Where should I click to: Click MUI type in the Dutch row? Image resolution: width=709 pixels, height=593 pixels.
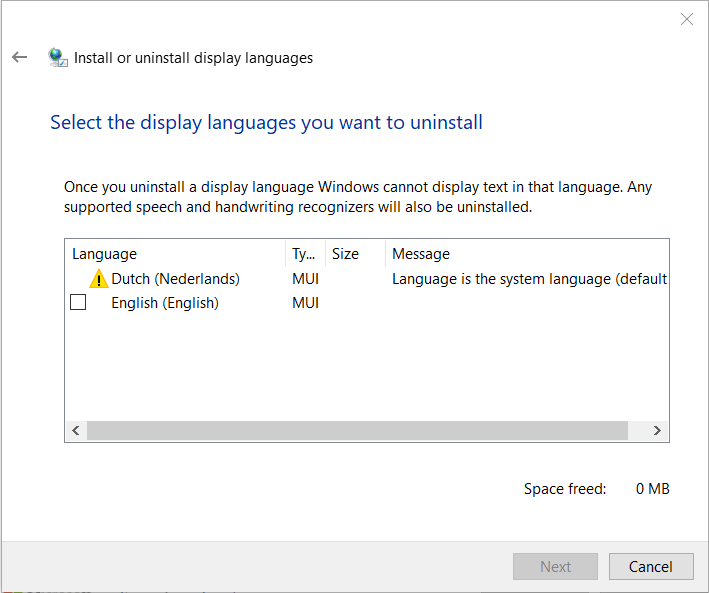[306, 279]
